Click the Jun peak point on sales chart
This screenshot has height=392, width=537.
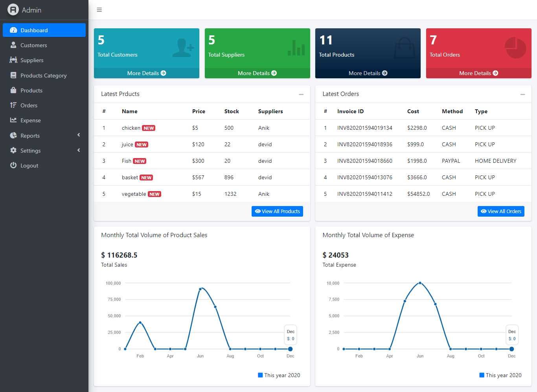coord(200,289)
